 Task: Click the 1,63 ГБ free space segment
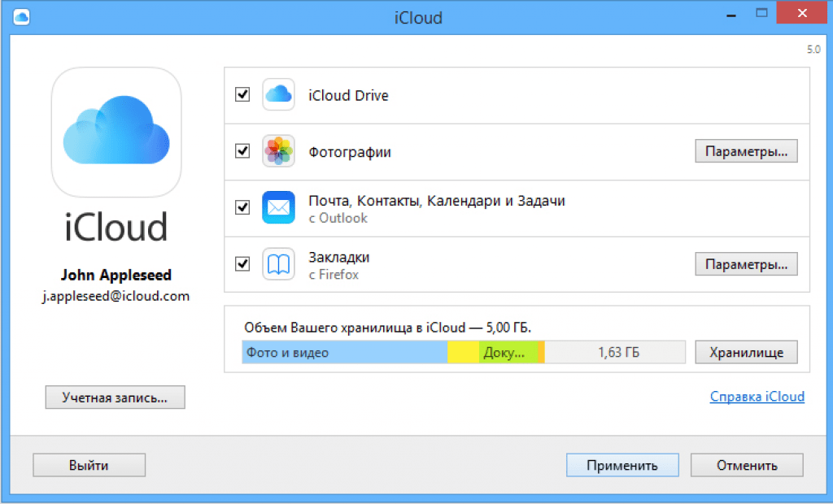[x=615, y=352]
